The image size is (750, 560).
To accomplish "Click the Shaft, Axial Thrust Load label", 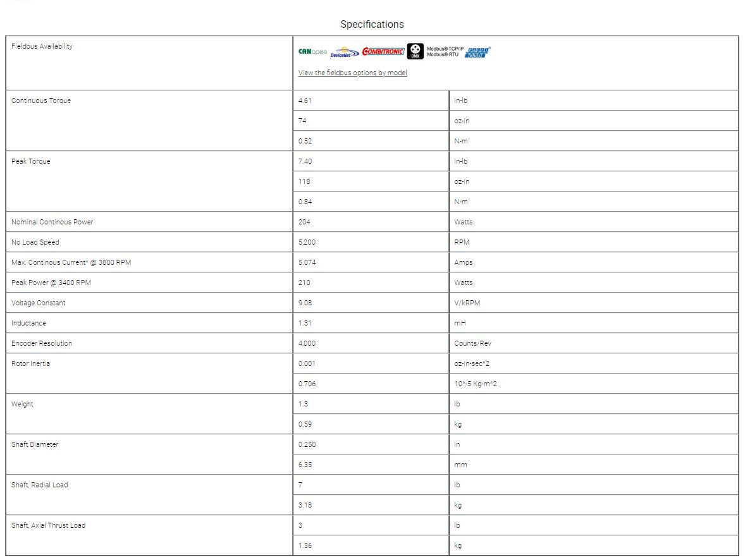I will point(48,525).
